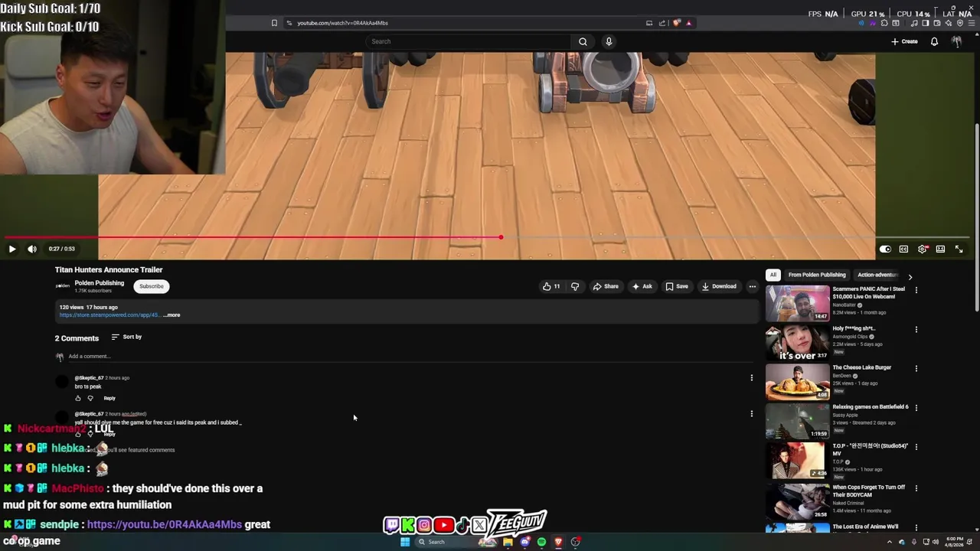Reply to the 'bro ts peak' comment
Image resolution: width=980 pixels, height=551 pixels.
(x=109, y=398)
